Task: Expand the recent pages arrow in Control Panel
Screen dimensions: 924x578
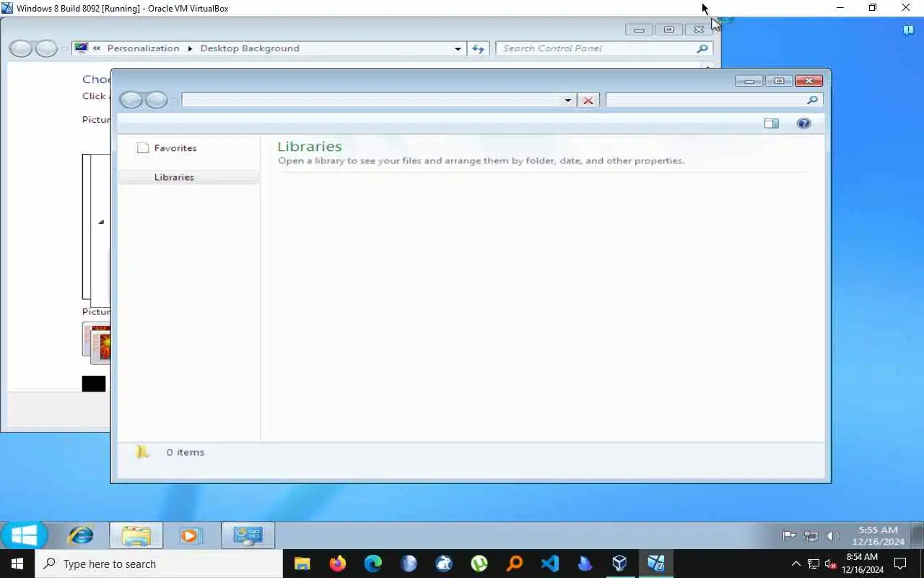Action: pyautogui.click(x=64, y=49)
